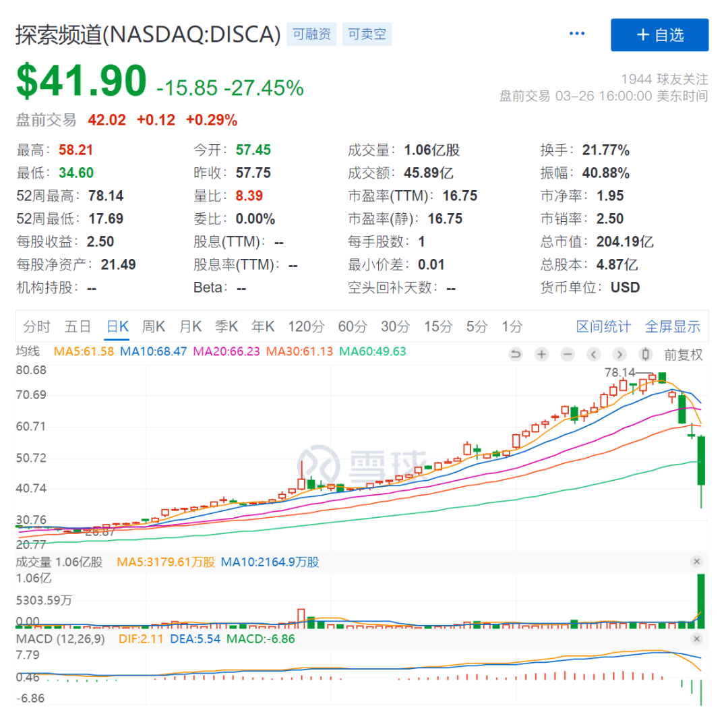Click the 最低 value 34.60

coord(76,173)
